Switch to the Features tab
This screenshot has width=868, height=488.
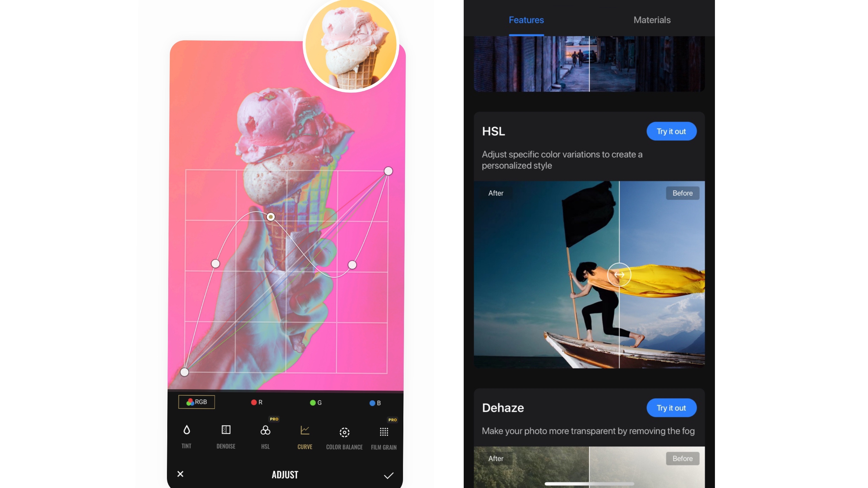click(x=526, y=20)
